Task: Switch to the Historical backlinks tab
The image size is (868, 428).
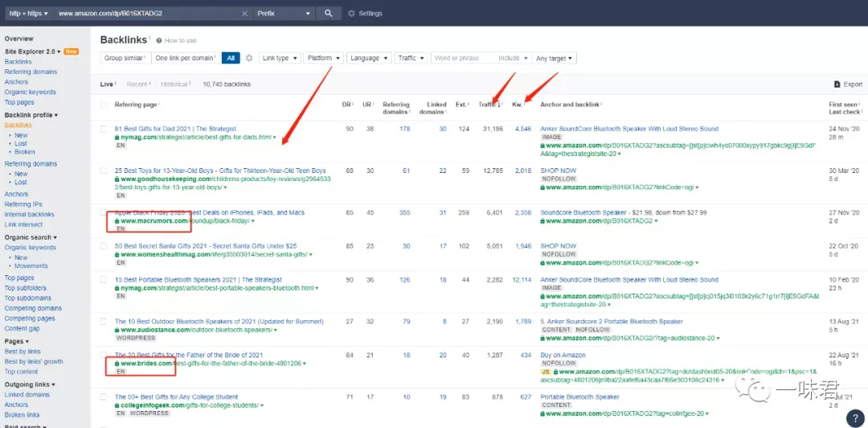Action: (174, 84)
